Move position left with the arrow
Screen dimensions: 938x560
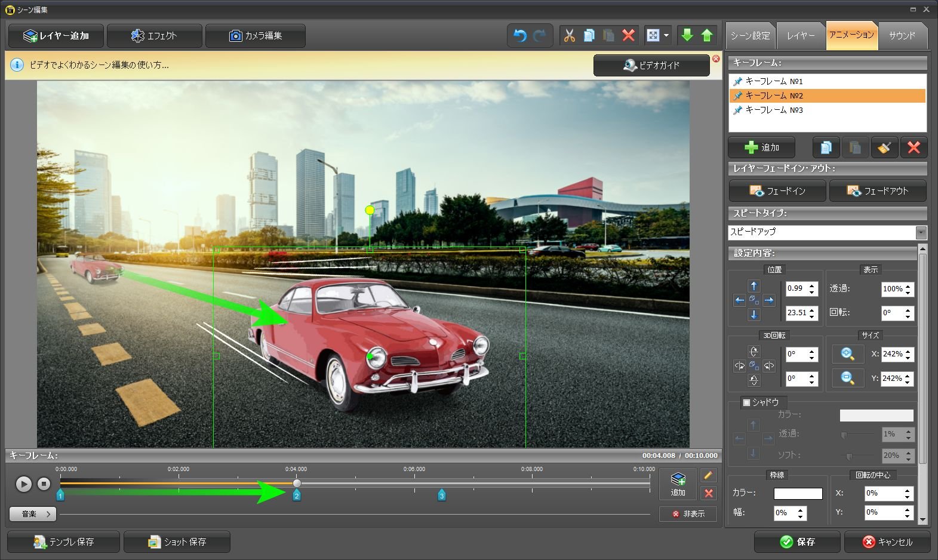(x=740, y=300)
